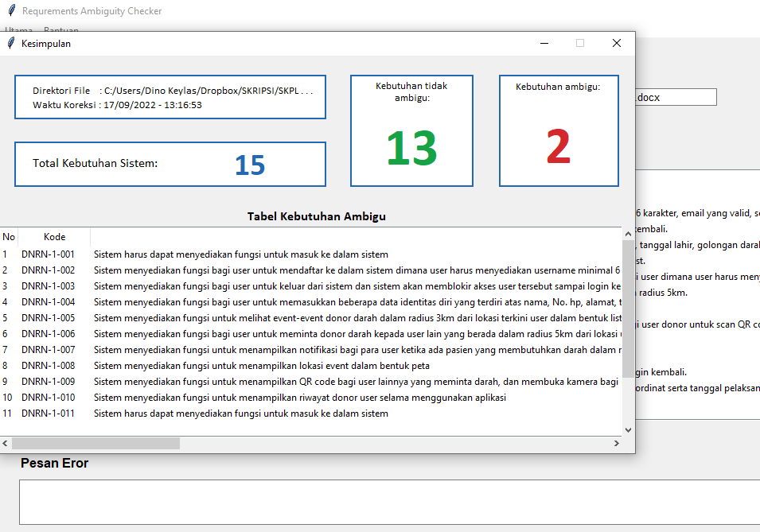Open the Utama menu
This screenshot has width=760, height=532.
point(18,29)
